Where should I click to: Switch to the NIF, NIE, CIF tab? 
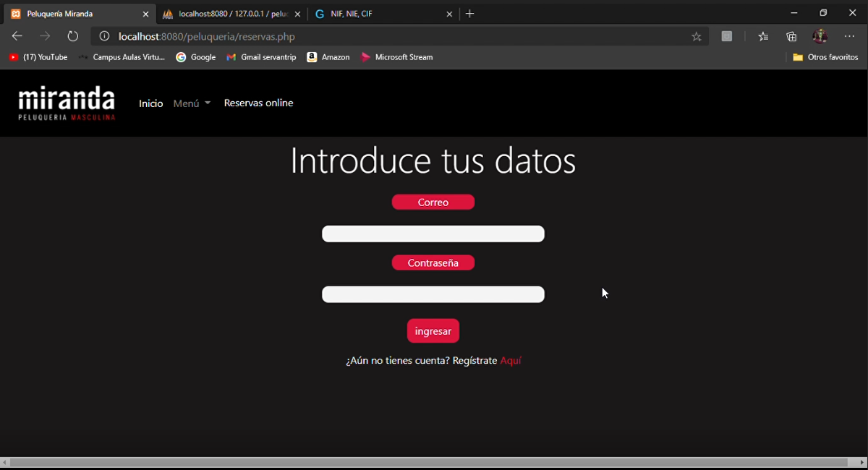click(376, 14)
